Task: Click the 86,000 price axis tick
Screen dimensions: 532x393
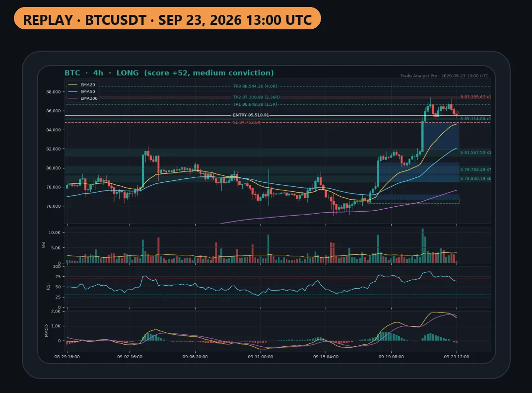Action: [x=53, y=111]
